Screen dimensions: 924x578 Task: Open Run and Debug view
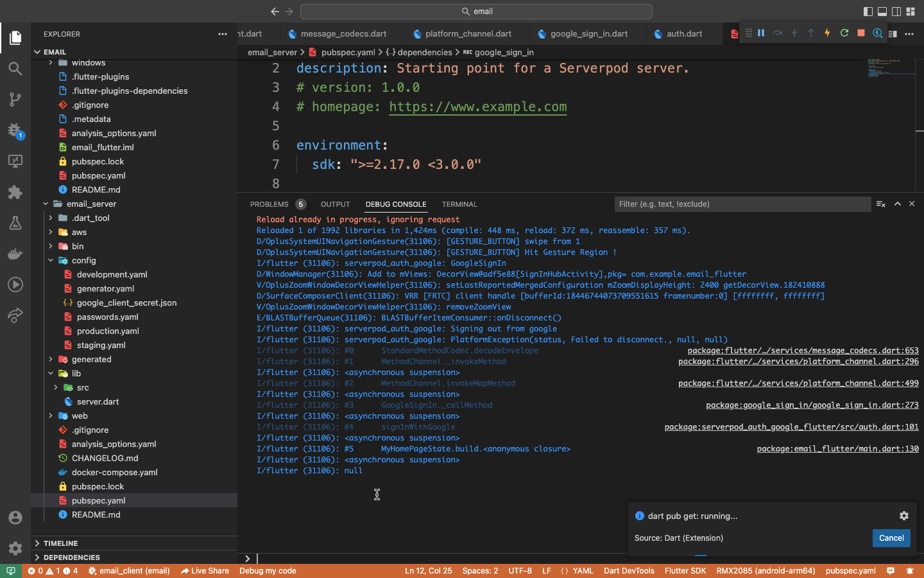tap(15, 130)
